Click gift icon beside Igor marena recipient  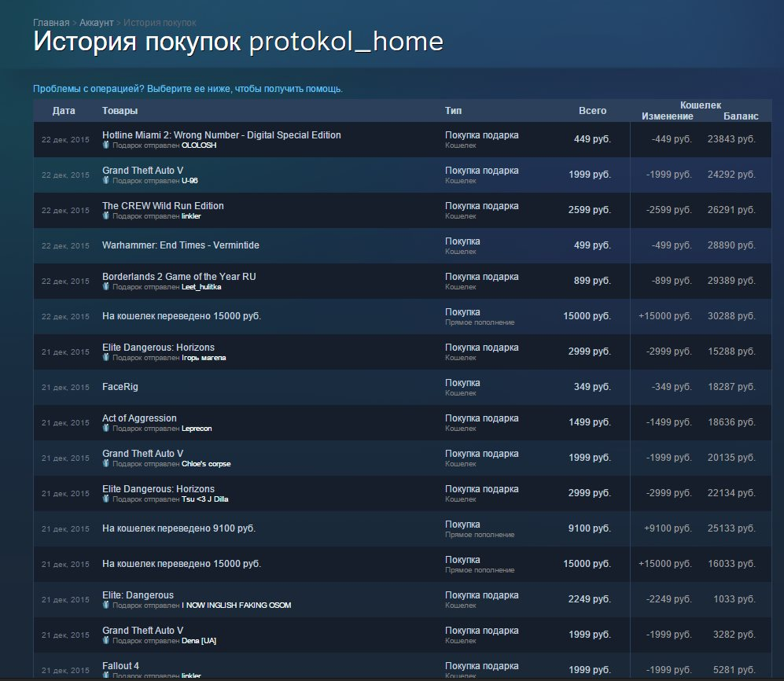(105, 358)
